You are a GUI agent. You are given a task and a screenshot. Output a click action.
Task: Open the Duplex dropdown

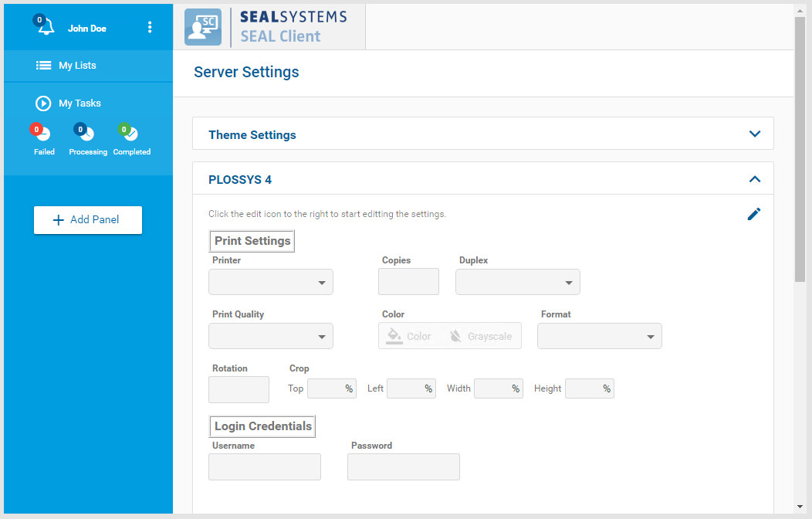point(518,283)
